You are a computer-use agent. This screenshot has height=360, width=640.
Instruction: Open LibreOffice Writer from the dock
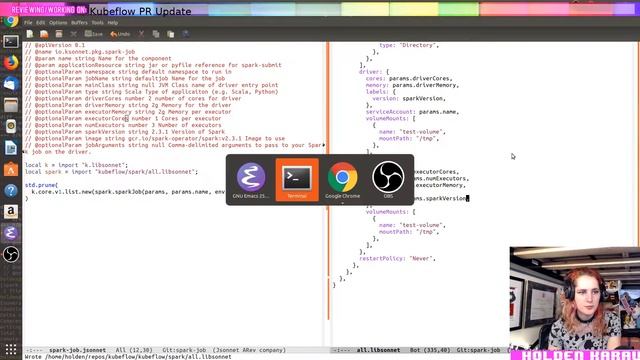11,148
